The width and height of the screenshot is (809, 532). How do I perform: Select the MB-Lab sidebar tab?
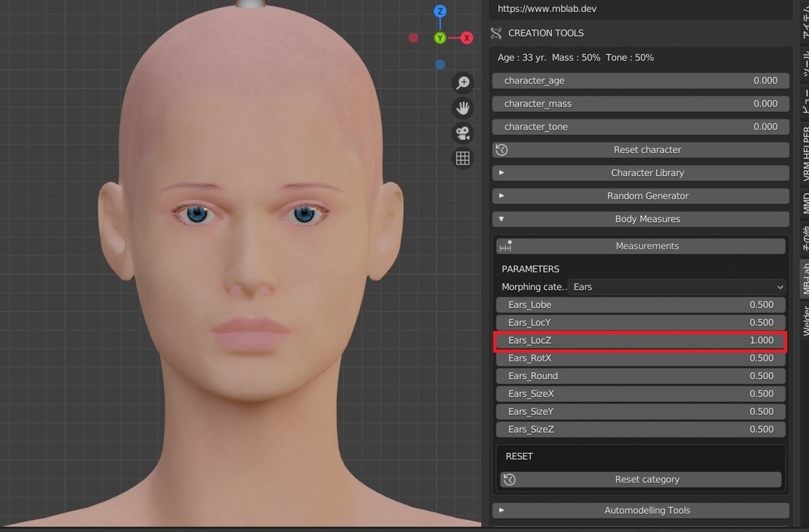point(805,278)
